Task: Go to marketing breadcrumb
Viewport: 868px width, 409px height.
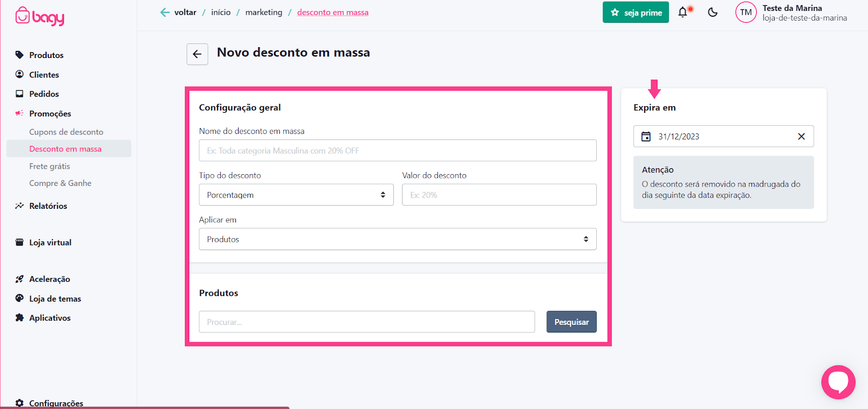Action: 264,12
